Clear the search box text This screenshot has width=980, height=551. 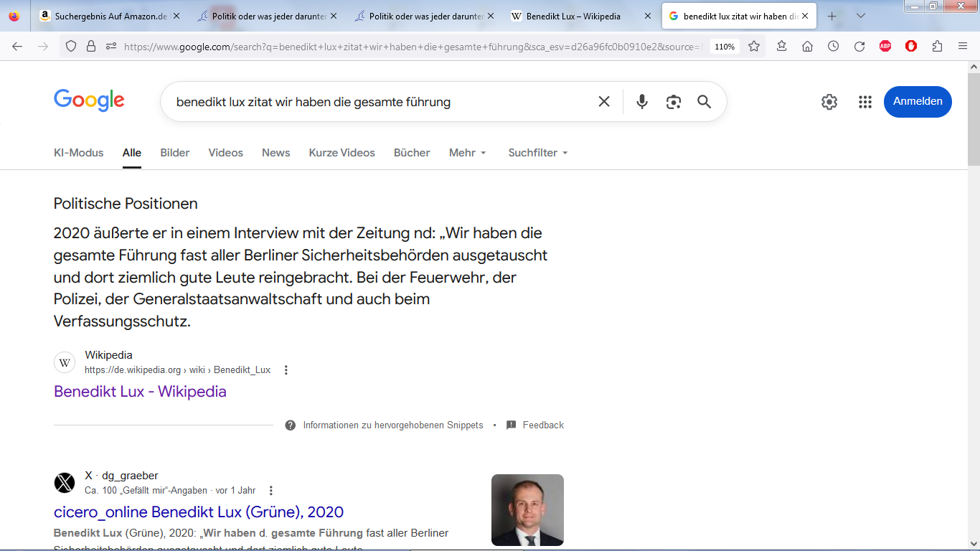pos(604,102)
